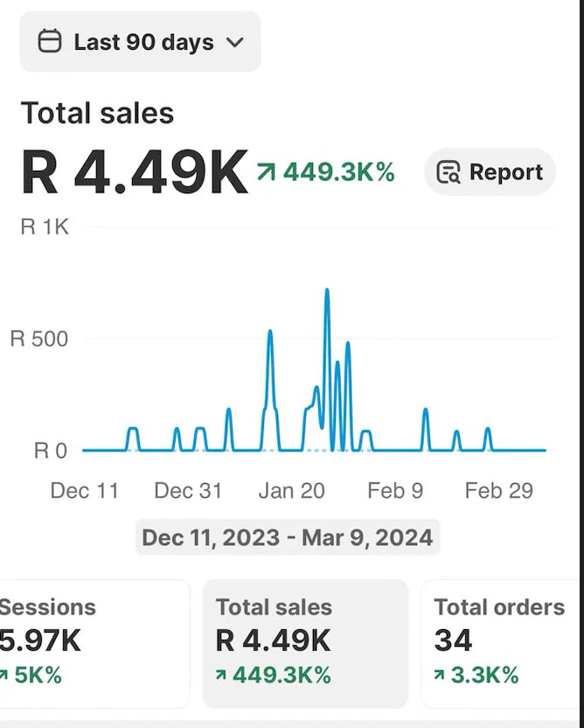Select the Total orders metric card
This screenshot has height=728, width=584.
click(x=501, y=642)
